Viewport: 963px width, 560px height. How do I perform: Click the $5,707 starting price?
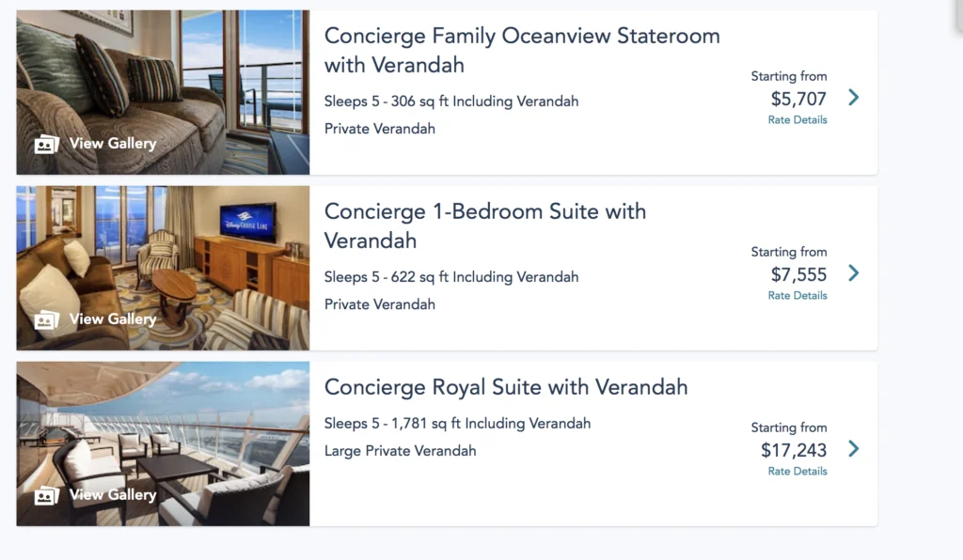[798, 99]
